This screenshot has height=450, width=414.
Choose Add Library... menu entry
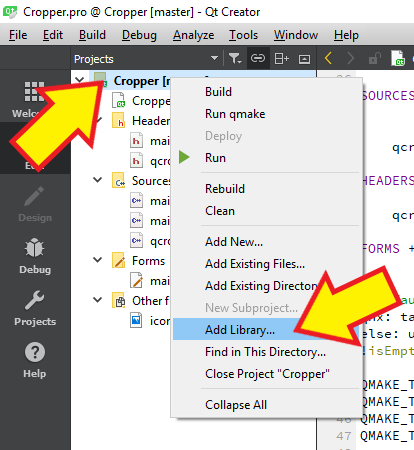click(x=266, y=329)
